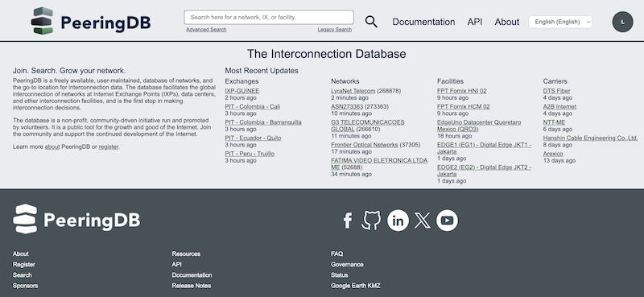This screenshot has height=297, width=644.
Task: Click the PeeringDB header logo
Action: coord(91,21)
